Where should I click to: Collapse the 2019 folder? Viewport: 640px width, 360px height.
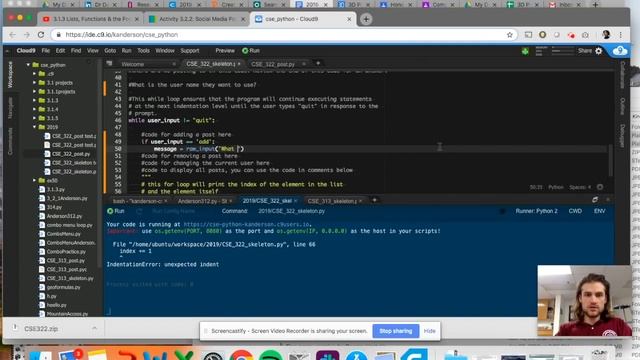pos(35,127)
